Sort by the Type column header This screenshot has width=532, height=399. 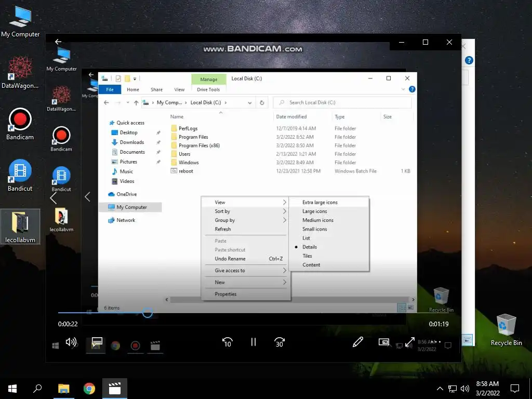coord(339,117)
